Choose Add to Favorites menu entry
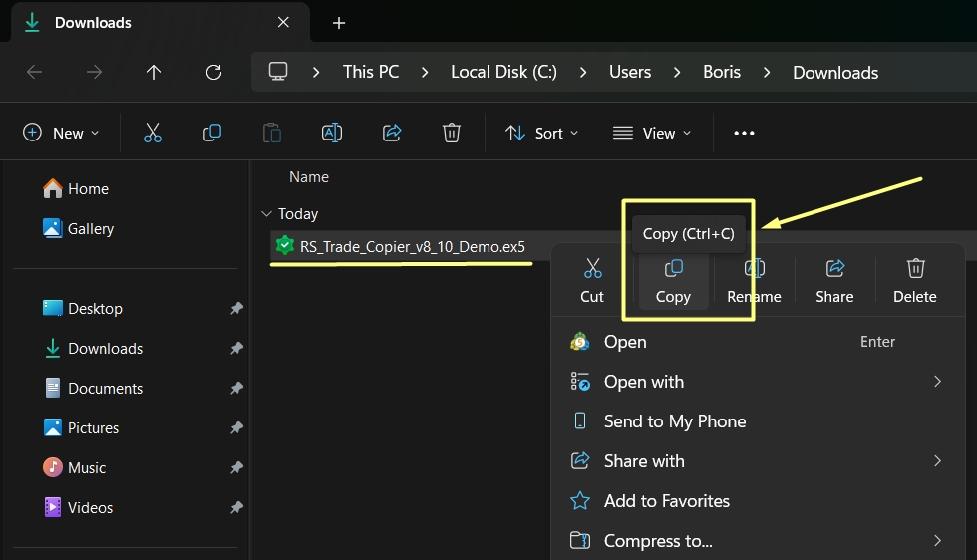This screenshot has width=977, height=560. pos(666,501)
